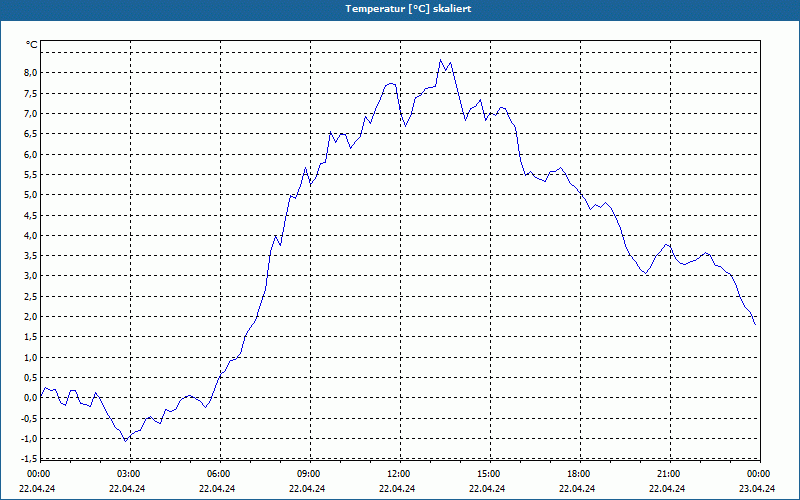Click the 4,5 y-axis label
Image resolution: width=800 pixels, height=500 pixels.
(31, 215)
